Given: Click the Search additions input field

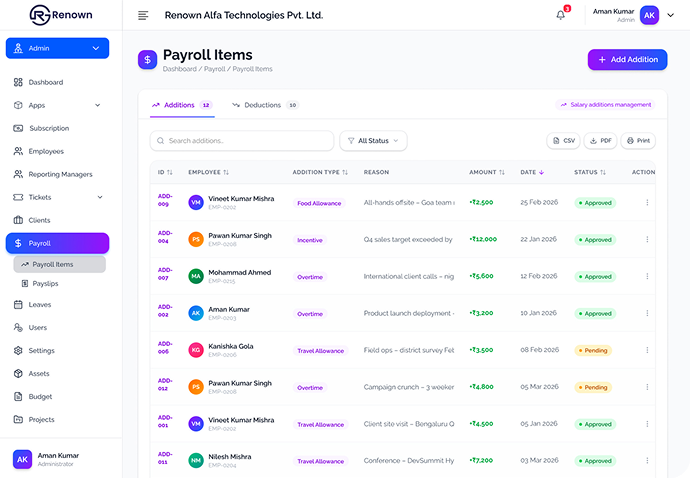Looking at the screenshot, I should 242,141.
